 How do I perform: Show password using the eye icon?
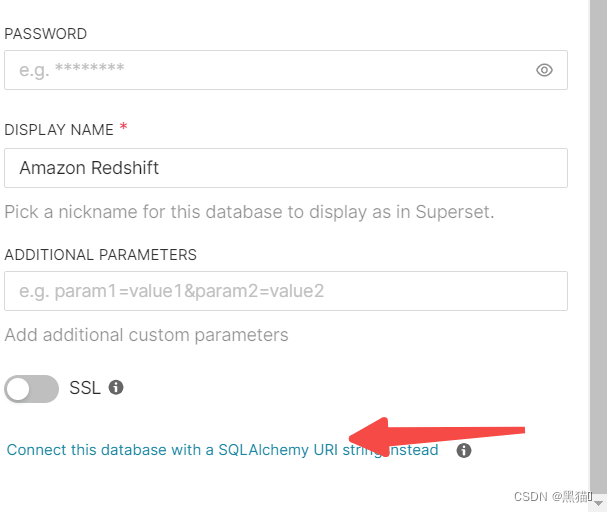544,70
